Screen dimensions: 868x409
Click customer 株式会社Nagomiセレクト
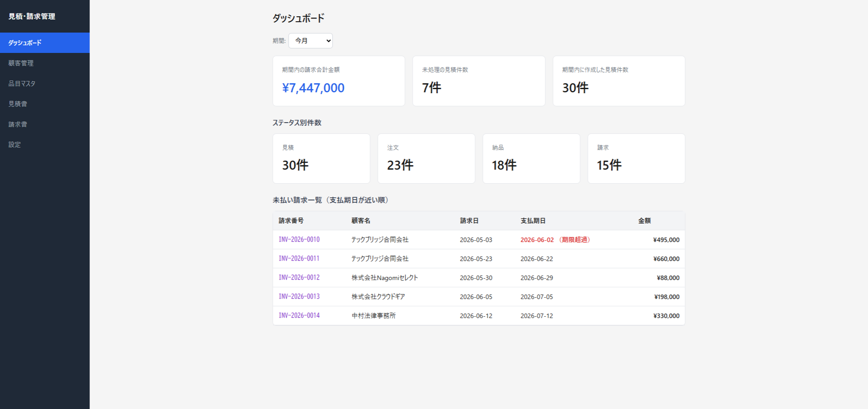385,278
